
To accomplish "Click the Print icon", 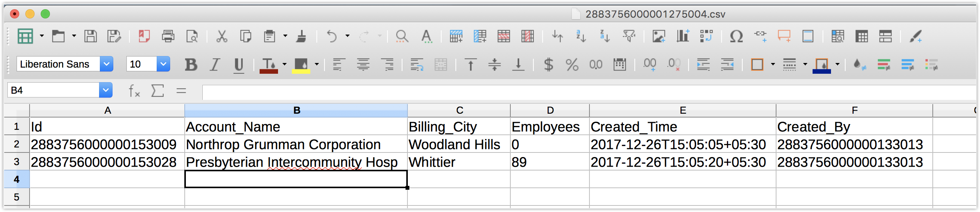I will 168,36.
